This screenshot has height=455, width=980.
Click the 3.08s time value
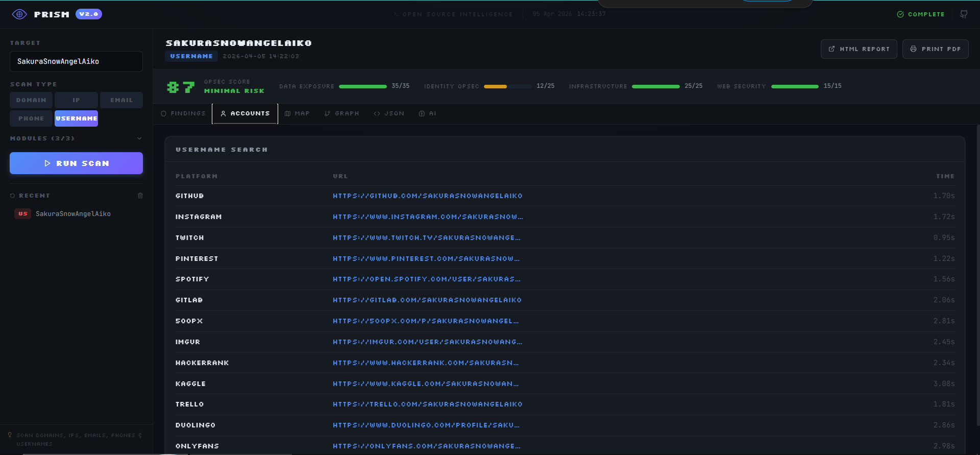pyautogui.click(x=944, y=384)
